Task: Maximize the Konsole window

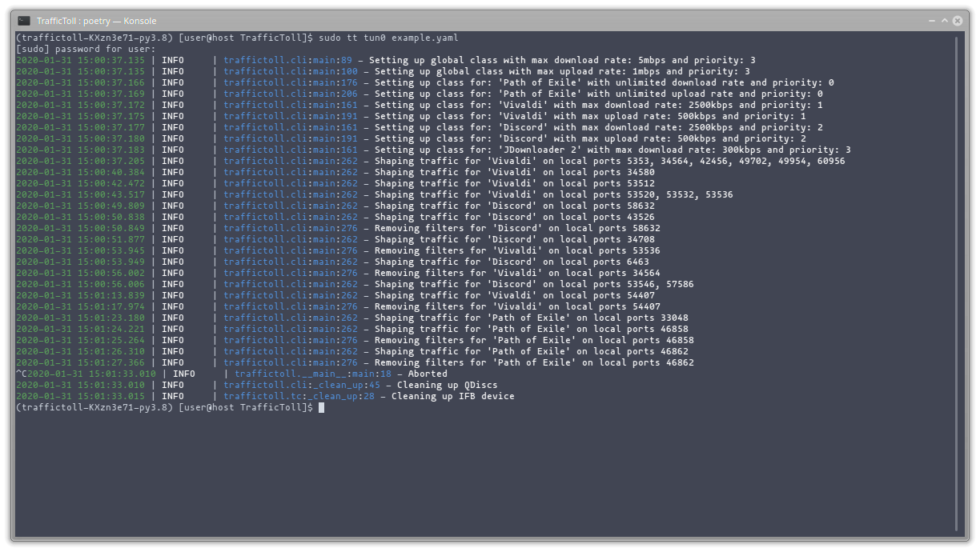Action: [945, 21]
